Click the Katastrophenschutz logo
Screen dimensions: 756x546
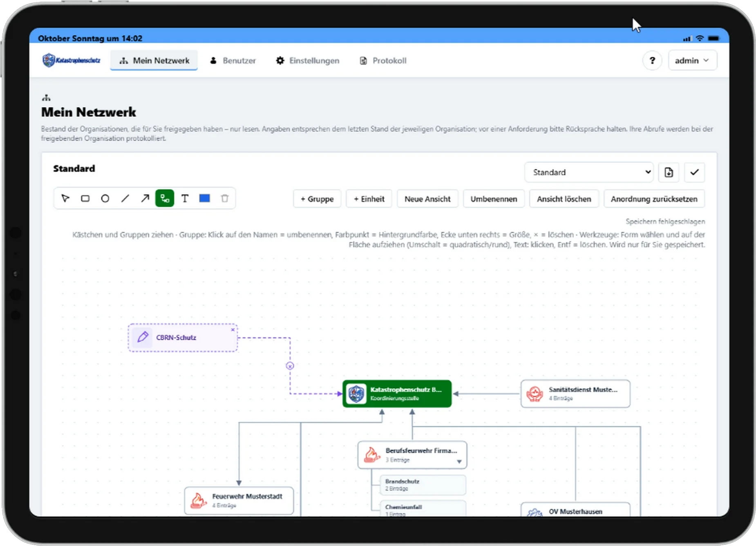tap(72, 60)
